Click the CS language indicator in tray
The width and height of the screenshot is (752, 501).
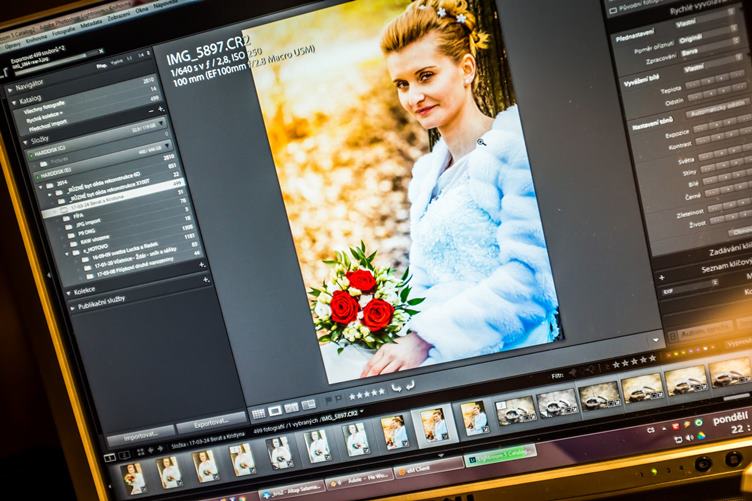(651, 431)
